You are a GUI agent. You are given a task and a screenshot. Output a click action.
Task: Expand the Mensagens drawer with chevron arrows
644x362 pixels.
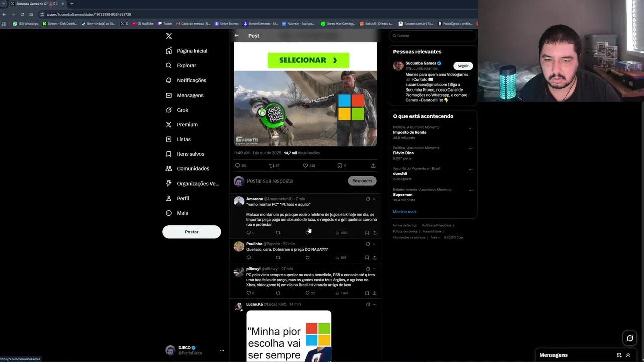(628, 355)
